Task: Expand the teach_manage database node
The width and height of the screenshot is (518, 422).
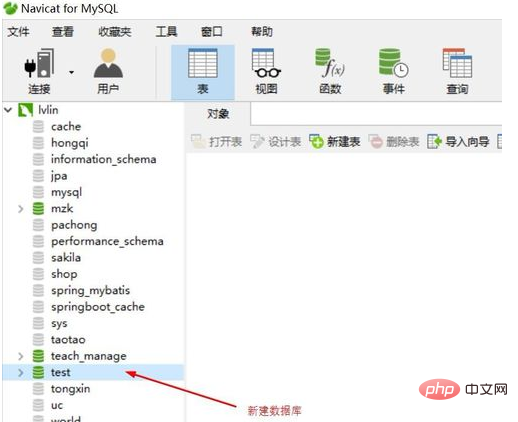Action: pyautogui.click(x=21, y=356)
